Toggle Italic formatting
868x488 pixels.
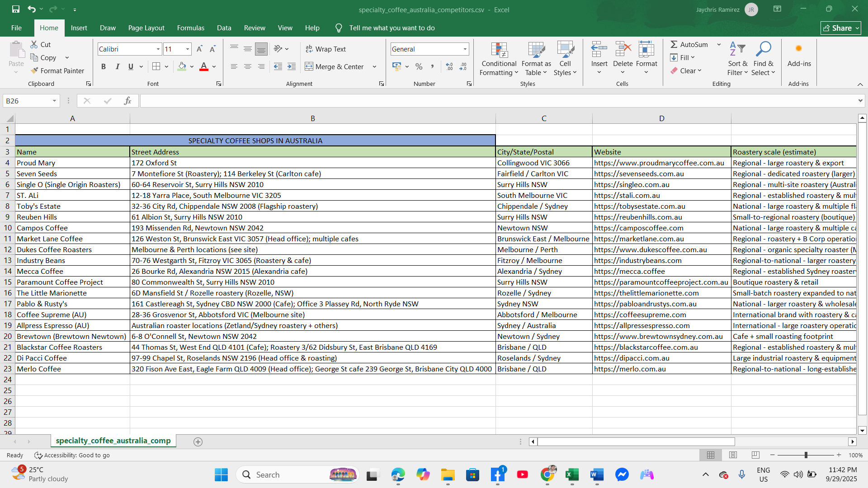pos(118,66)
